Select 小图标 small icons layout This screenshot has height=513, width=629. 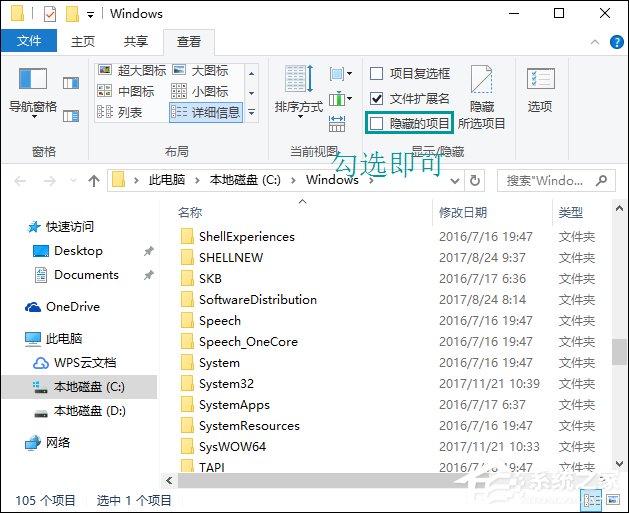tap(200, 91)
